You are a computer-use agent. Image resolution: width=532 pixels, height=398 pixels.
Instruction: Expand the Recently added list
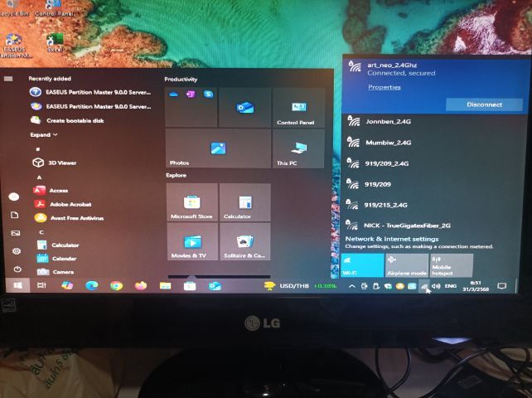(44, 134)
